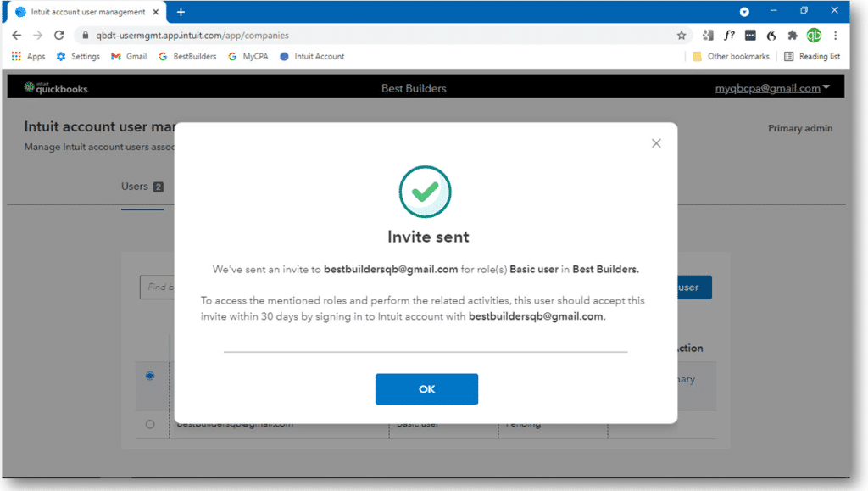Open the Reading list panel
Image resolution: width=868 pixels, height=491 pixels.
coord(811,56)
